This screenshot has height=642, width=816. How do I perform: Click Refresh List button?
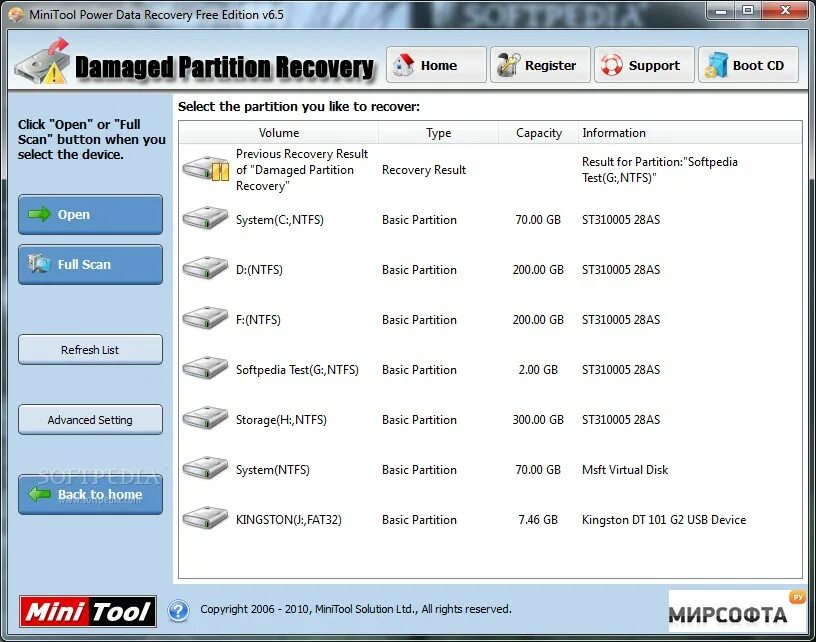coord(90,350)
